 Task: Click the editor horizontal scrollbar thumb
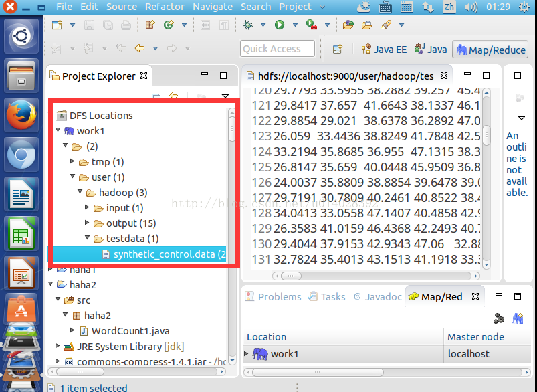(291, 276)
